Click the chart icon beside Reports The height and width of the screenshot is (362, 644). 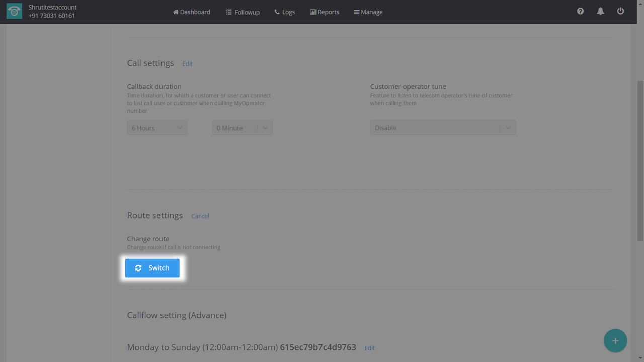(x=313, y=12)
